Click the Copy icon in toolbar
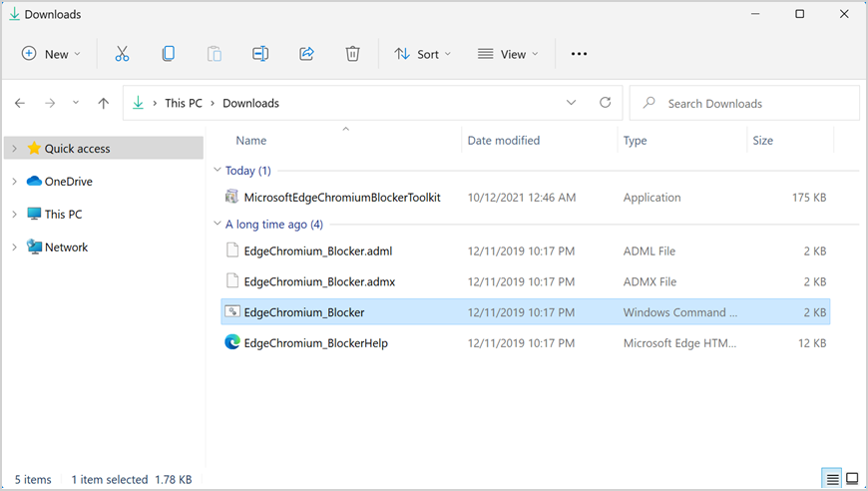 [168, 54]
